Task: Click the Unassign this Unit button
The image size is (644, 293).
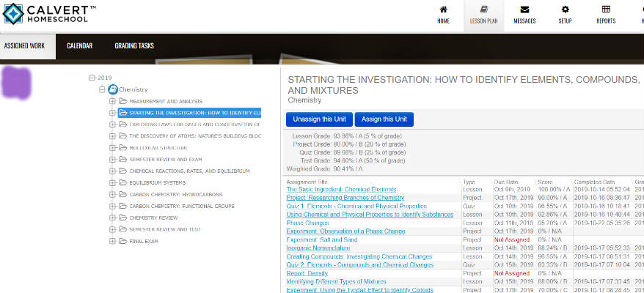Action: point(319,119)
